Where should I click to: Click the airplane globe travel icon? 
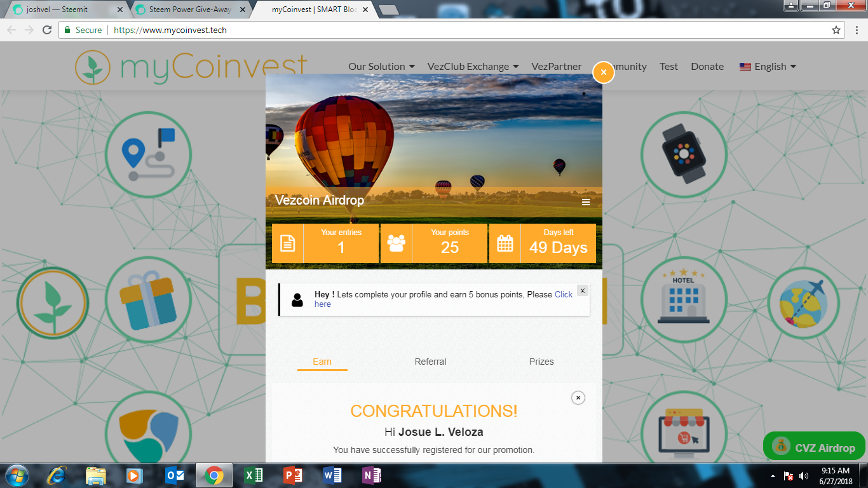pos(804,302)
